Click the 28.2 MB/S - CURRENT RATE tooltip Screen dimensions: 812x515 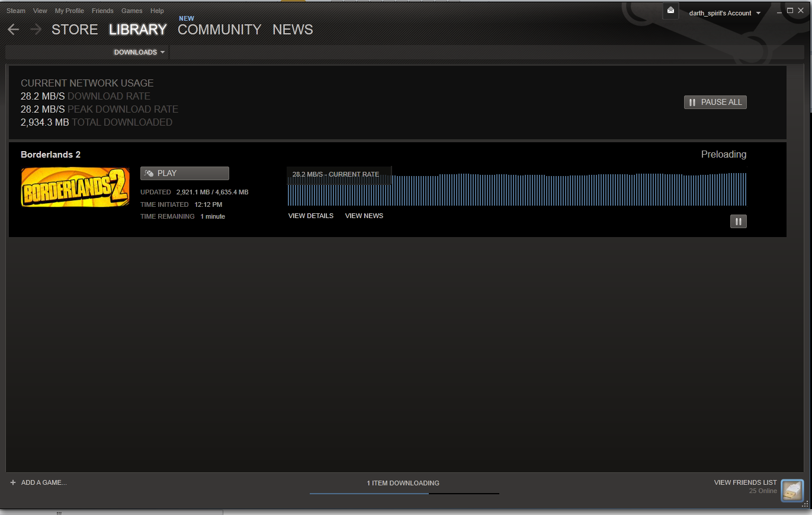coord(339,175)
